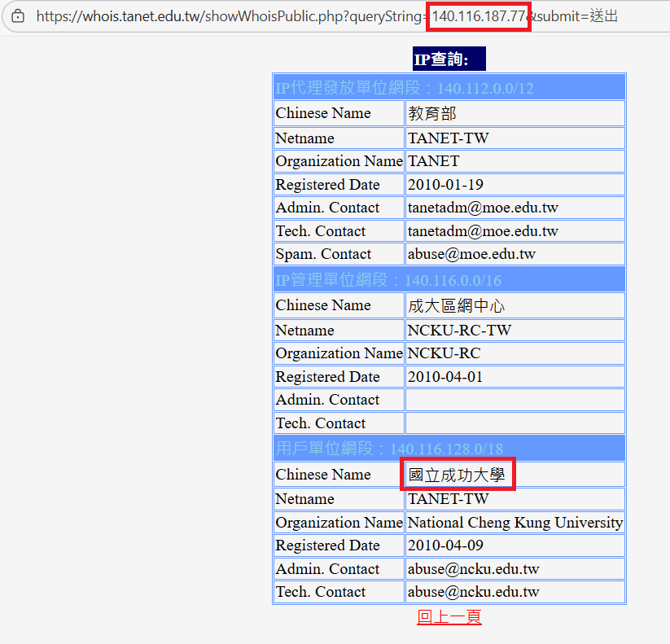This screenshot has width=670, height=644.
Task: Select header IP代理發放單位網段：140.112.0.0/12
Action: pos(449,87)
